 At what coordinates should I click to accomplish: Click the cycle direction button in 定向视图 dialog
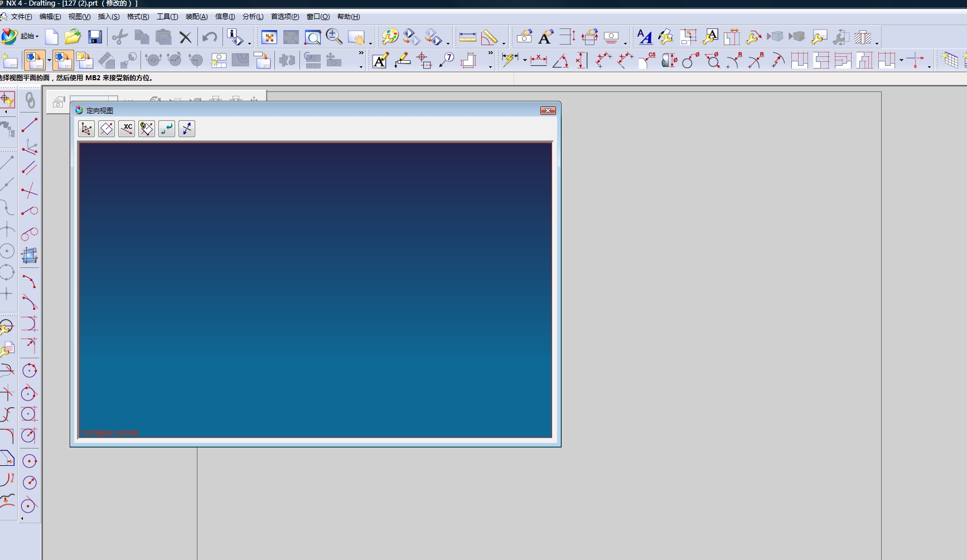167,129
